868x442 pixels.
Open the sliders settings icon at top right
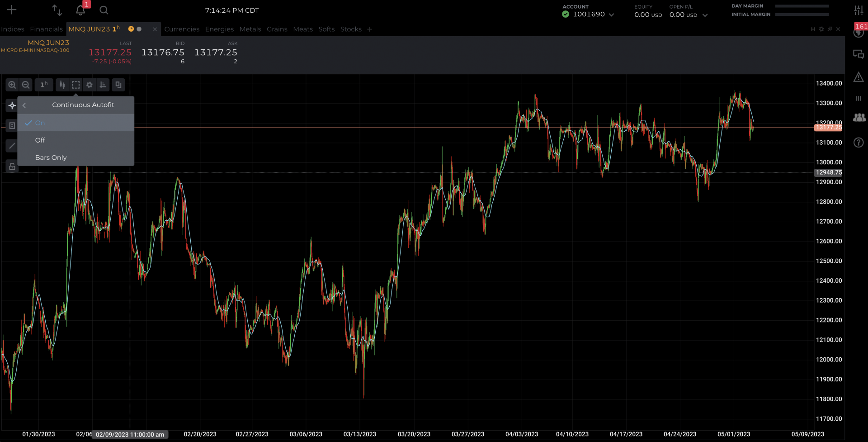click(859, 10)
